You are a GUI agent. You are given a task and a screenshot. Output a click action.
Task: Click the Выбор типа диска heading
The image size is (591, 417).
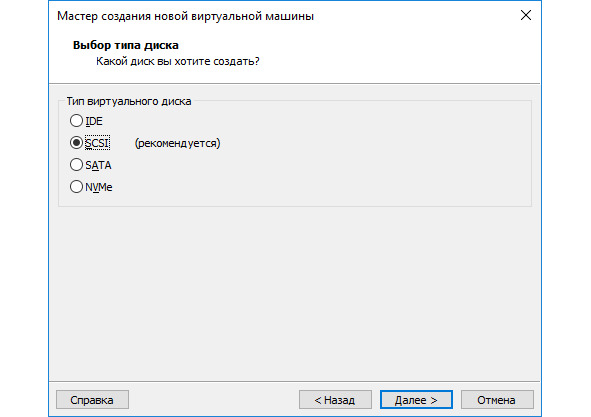[x=126, y=45]
